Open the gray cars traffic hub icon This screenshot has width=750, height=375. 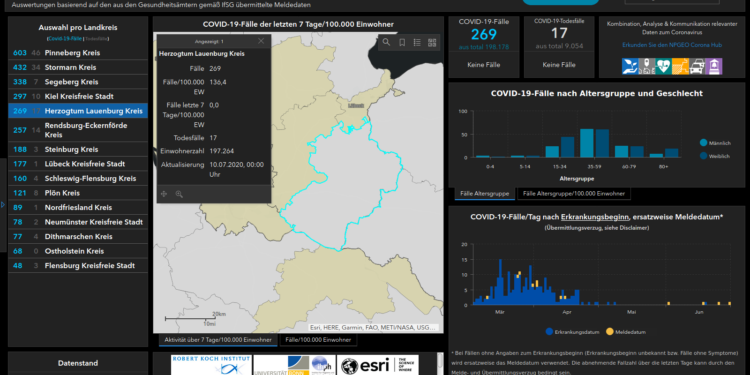[x=697, y=66]
